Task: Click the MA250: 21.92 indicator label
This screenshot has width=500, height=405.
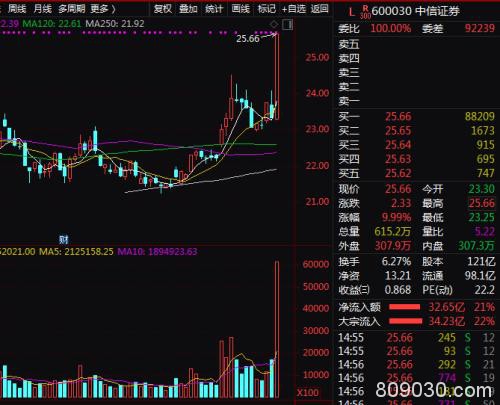Action: coord(115,24)
